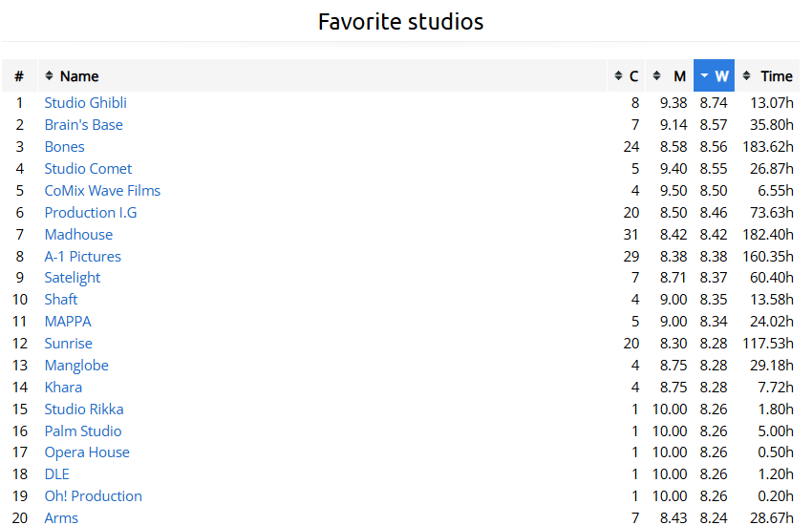Viewport: 812px width, 525px height.
Task: Click the A-1 Pictures link
Action: [x=82, y=257]
